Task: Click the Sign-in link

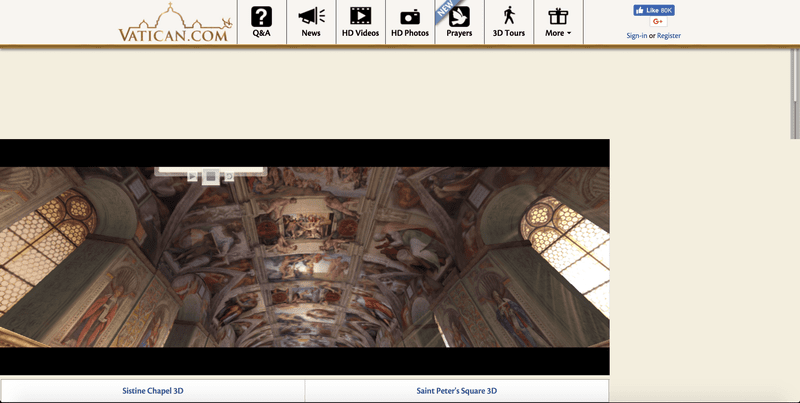Action: point(637,36)
